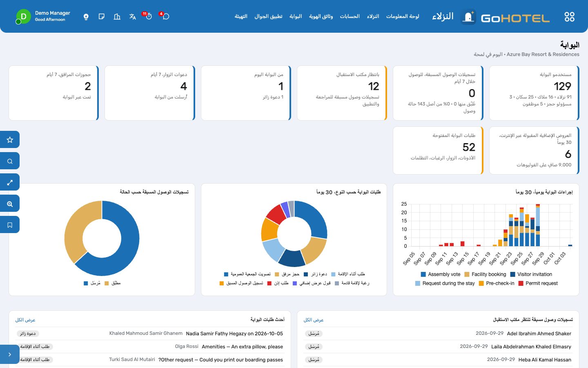This screenshot has width=588, height=368.
Task: Toggle the Assembly vote legend swatch
Action: coord(423,274)
